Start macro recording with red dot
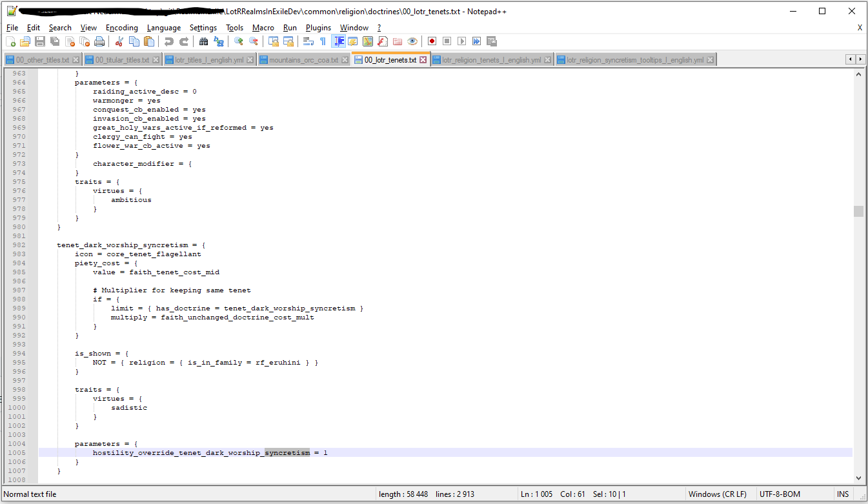868x504 pixels. 432,41
